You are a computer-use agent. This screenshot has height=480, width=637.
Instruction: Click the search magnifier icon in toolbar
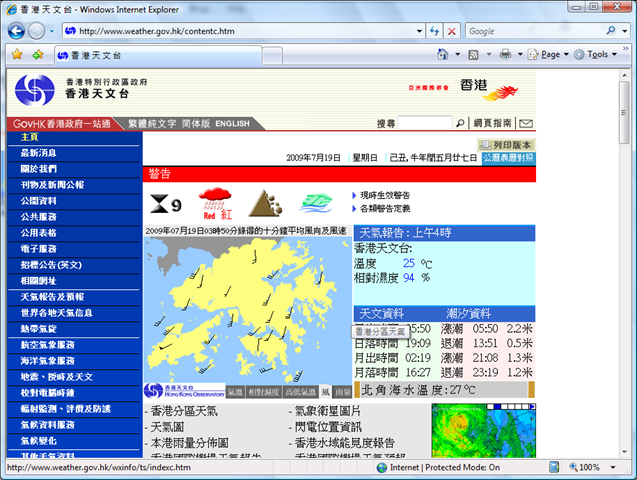point(611,30)
